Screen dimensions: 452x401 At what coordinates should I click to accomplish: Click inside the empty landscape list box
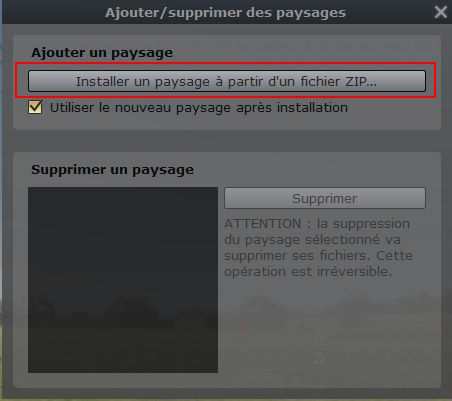(123, 280)
